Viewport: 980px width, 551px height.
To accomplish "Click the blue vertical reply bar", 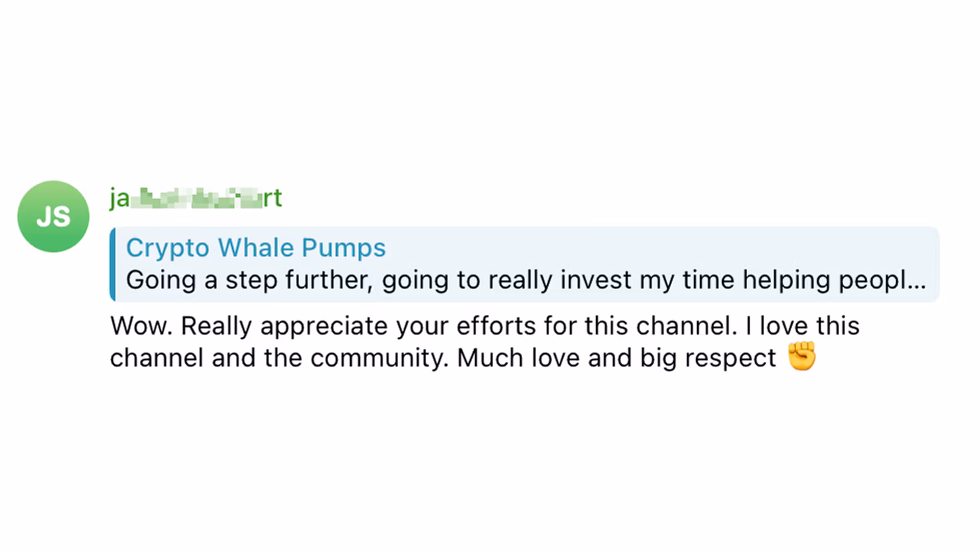I will point(113,264).
